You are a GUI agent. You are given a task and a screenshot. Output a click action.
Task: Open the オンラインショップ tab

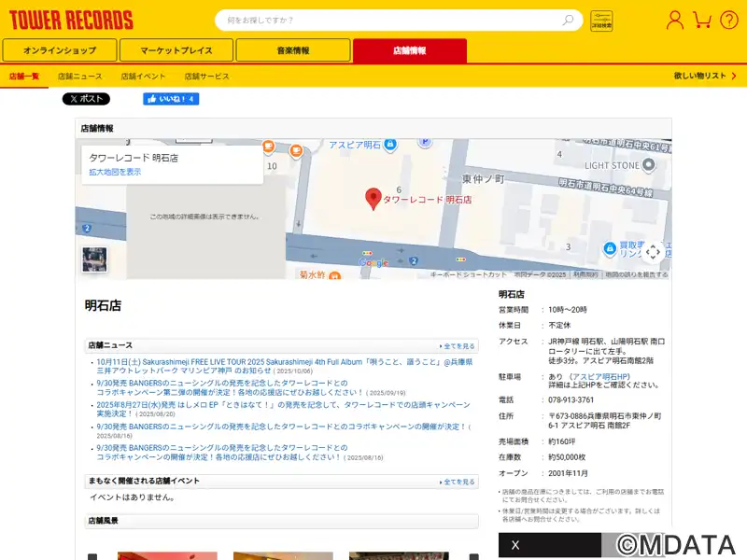60,50
